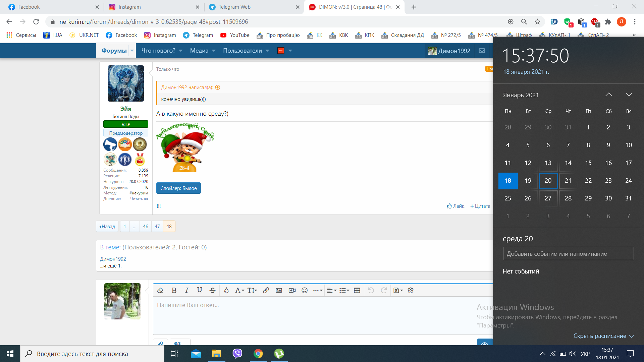Open the editor settings gear icon

click(411, 290)
